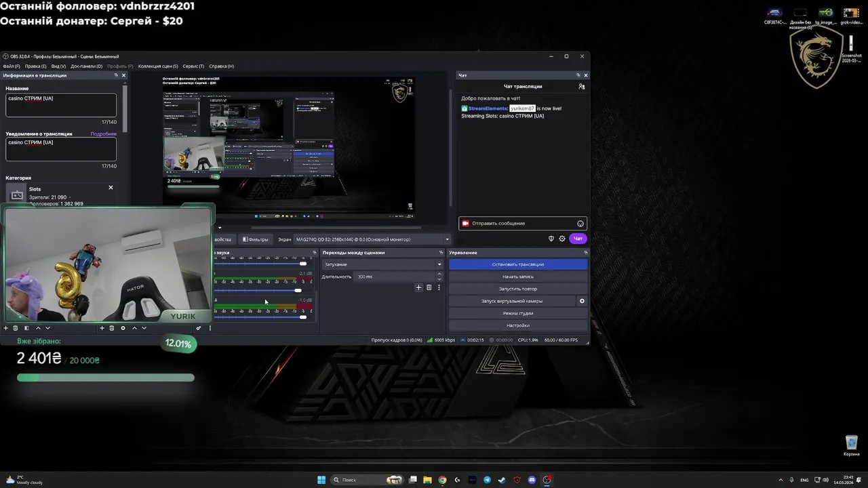Image resolution: width=868 pixels, height=488 pixels.
Task: Open virtual camera settings gear
Action: pos(582,301)
